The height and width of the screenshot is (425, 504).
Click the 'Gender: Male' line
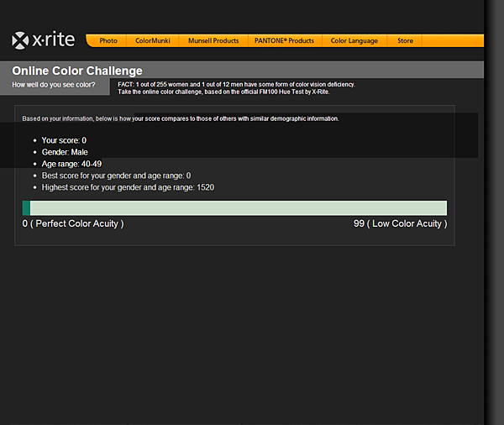tap(65, 152)
